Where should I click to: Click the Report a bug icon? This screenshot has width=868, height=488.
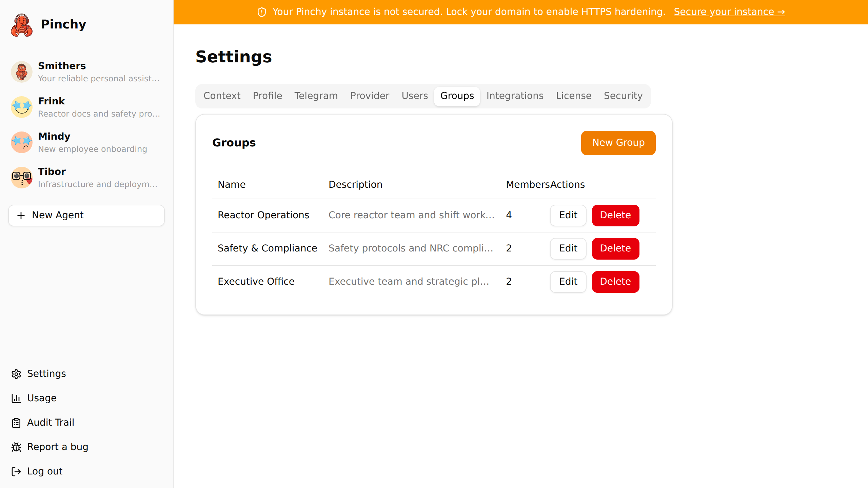pos(16,447)
